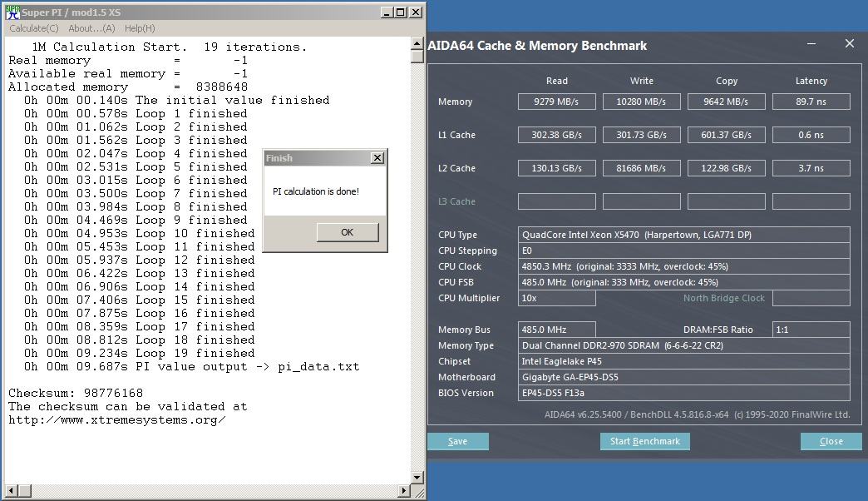Click the Super PI title bar icon
The height and width of the screenshot is (501, 868).
tap(12, 12)
